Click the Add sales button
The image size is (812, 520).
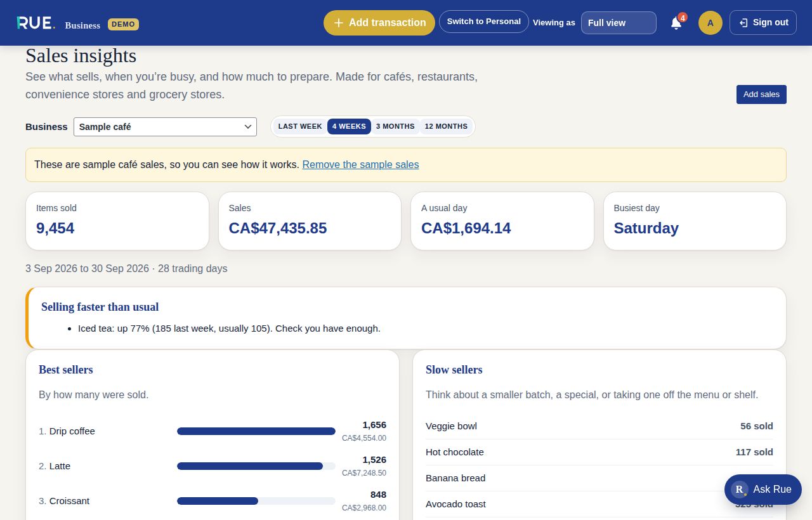[x=761, y=94]
